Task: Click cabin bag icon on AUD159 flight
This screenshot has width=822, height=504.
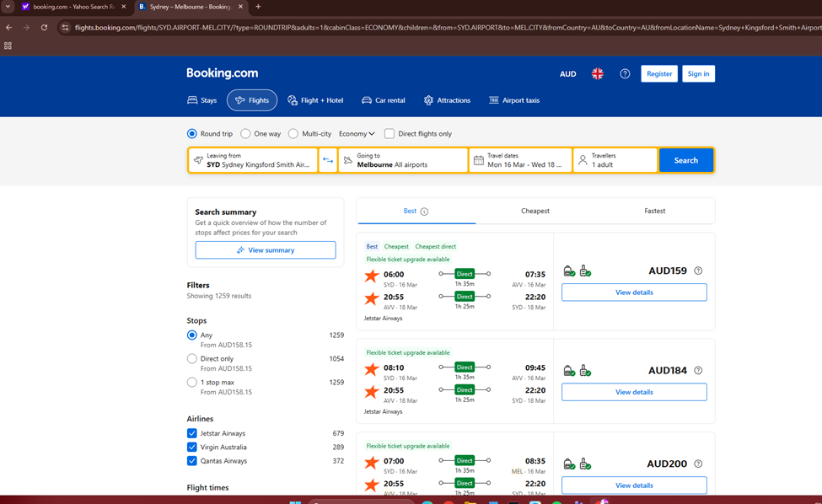Action: [569, 271]
